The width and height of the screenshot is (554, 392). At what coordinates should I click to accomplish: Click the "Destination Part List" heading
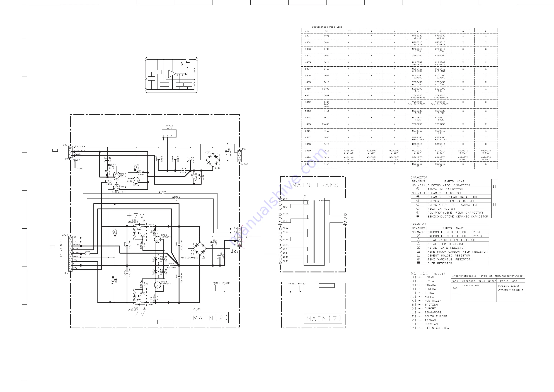coord(327,27)
